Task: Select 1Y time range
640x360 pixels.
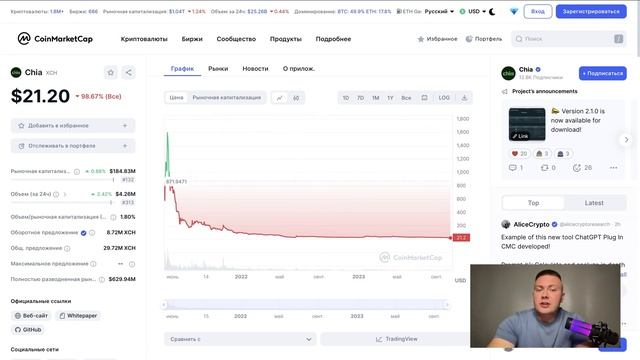Action: point(390,98)
